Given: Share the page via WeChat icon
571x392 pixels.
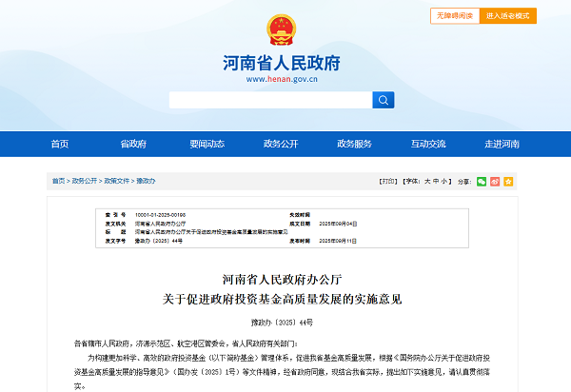Looking at the screenshot, I should 482,180.
